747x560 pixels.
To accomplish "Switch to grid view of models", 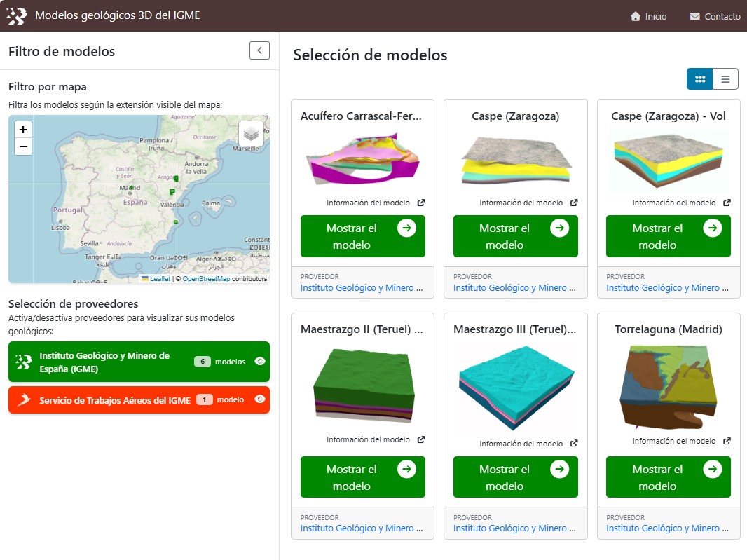I will 699,79.
